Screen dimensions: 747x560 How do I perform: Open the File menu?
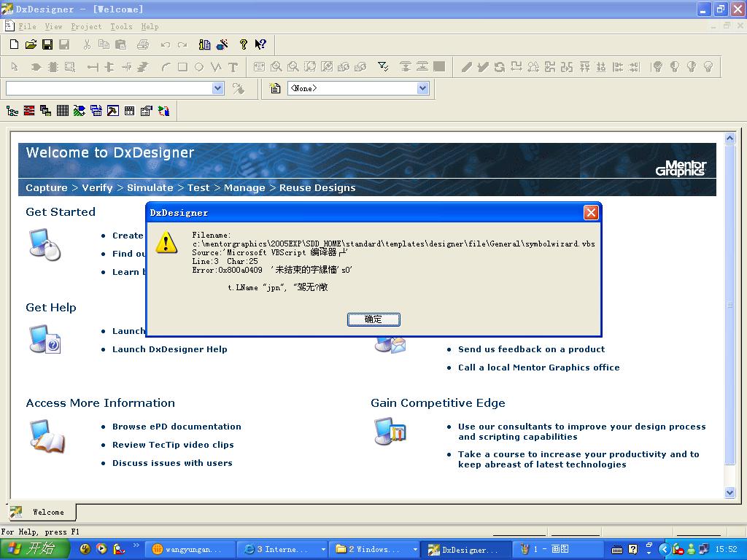pyautogui.click(x=27, y=27)
